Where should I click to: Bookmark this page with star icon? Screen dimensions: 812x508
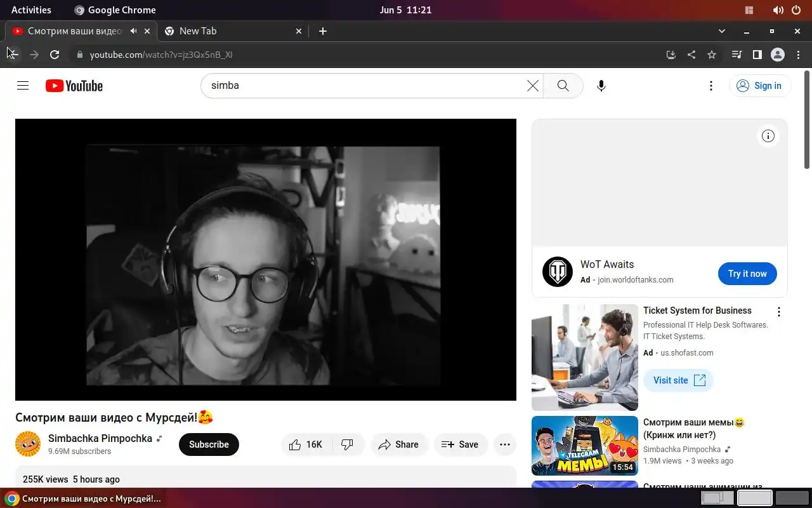click(712, 55)
